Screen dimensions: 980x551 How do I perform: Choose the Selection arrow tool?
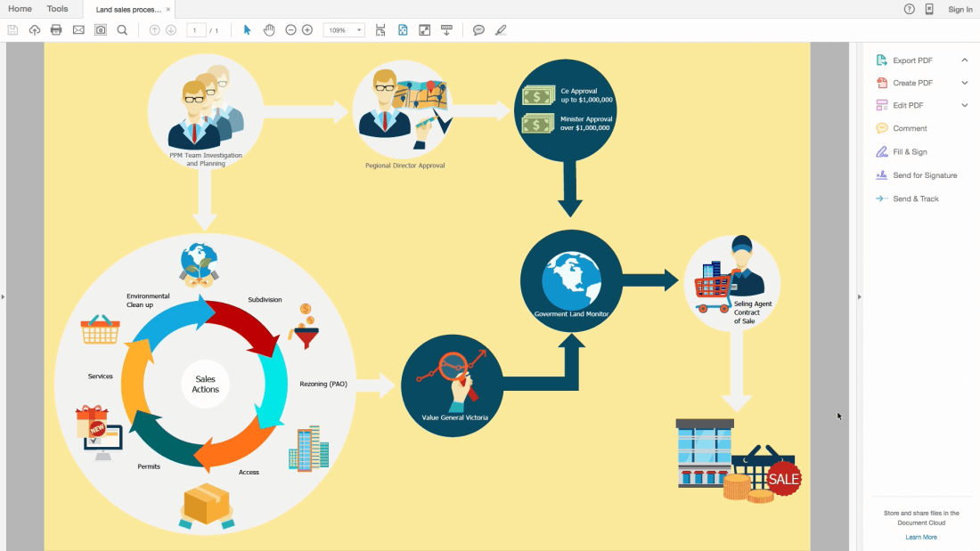pos(247,30)
